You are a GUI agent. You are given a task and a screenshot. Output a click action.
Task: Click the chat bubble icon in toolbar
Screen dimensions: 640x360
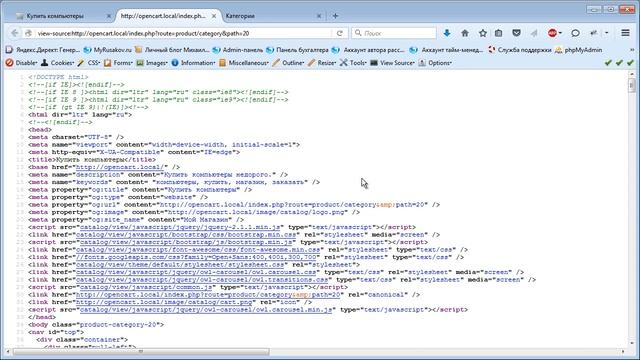pyautogui.click(x=575, y=33)
